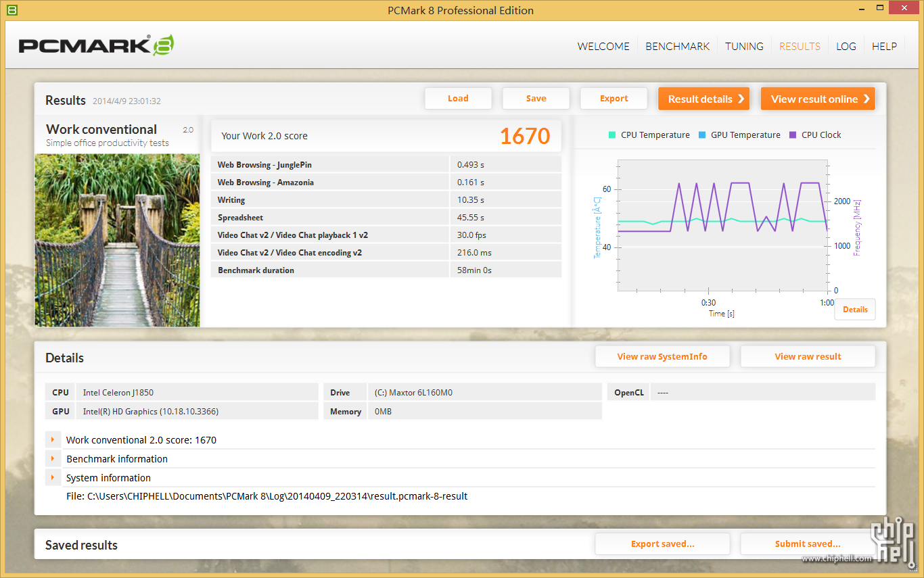Click the Work conventional heading
This screenshot has height=578, width=924.
point(101,129)
